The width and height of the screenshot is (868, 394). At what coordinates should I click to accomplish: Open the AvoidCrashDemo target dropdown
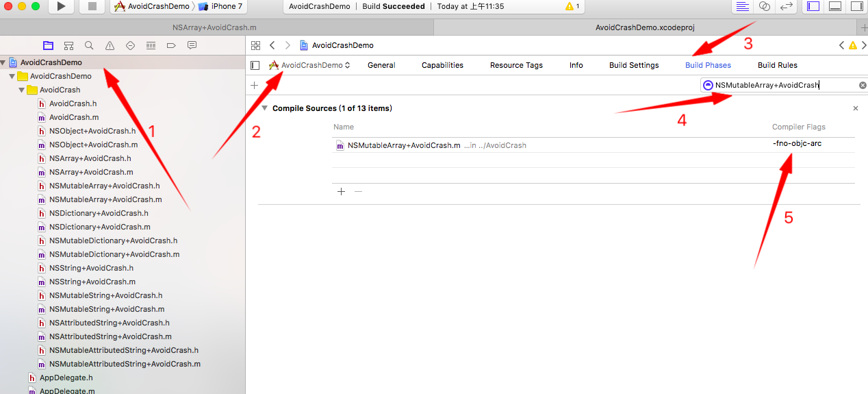[x=309, y=65]
